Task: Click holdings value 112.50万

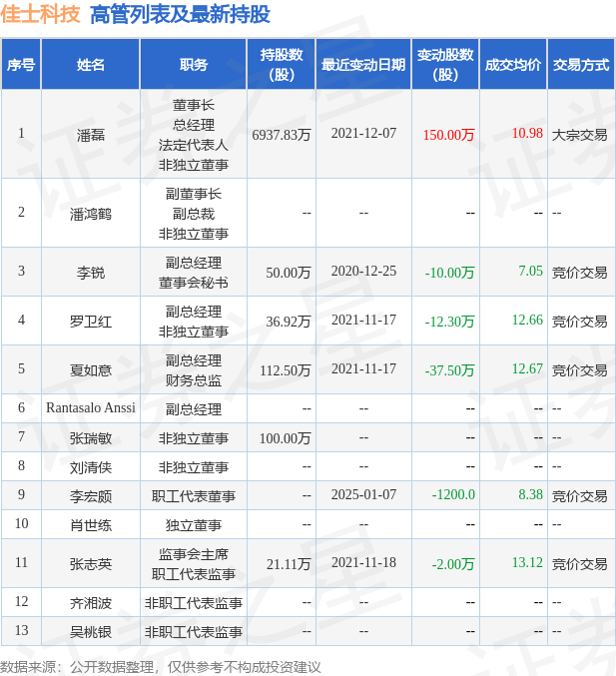Action: pyautogui.click(x=285, y=370)
